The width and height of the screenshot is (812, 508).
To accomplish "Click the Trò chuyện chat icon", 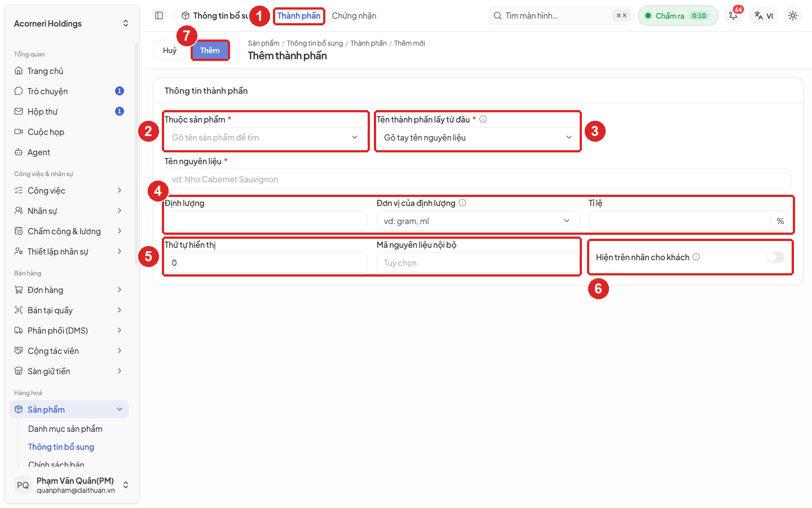I will tap(19, 91).
